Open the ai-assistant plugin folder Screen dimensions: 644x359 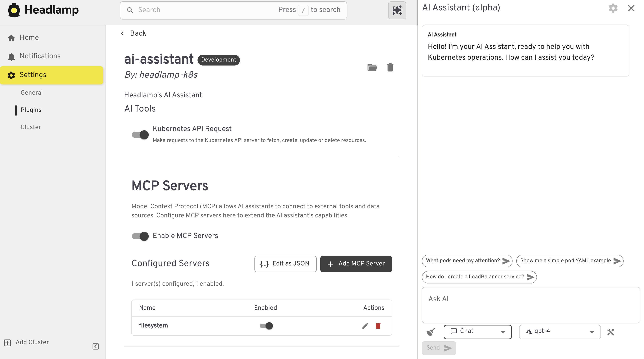(372, 67)
